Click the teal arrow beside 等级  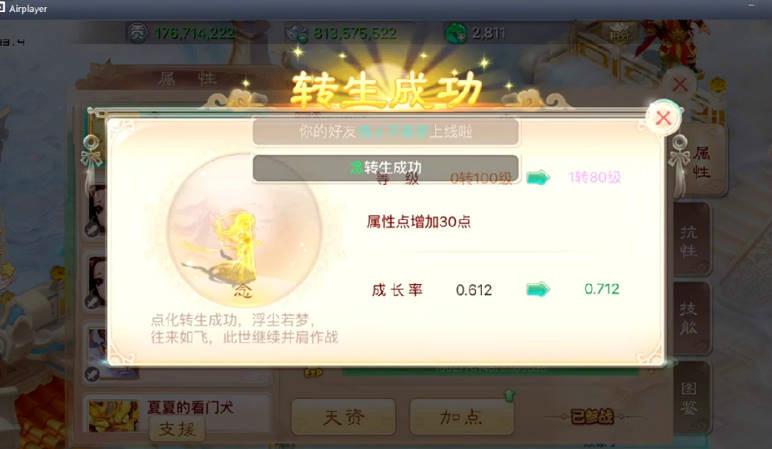538,177
